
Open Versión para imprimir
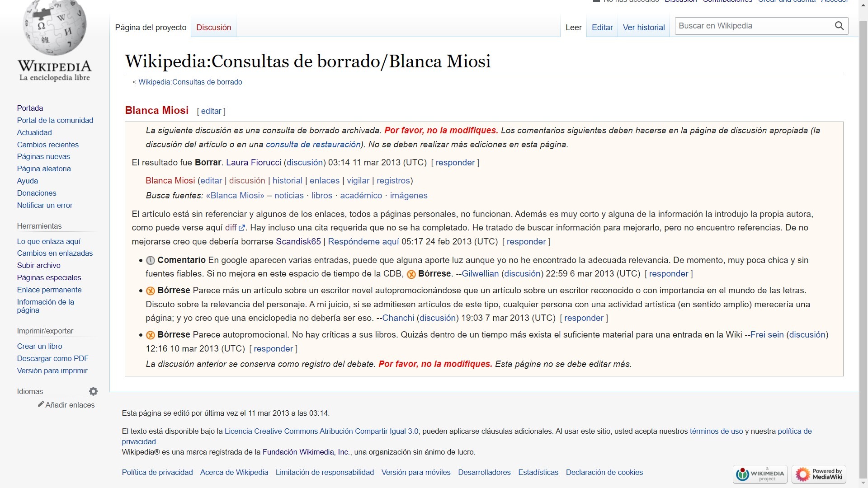(x=52, y=371)
